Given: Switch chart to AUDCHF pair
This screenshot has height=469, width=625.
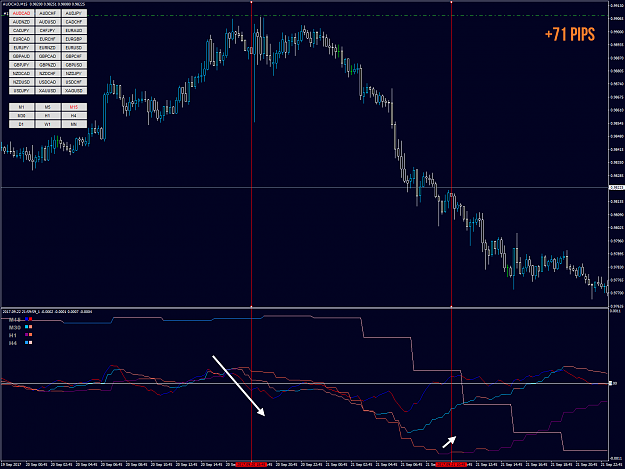Looking at the screenshot, I should (47, 14).
